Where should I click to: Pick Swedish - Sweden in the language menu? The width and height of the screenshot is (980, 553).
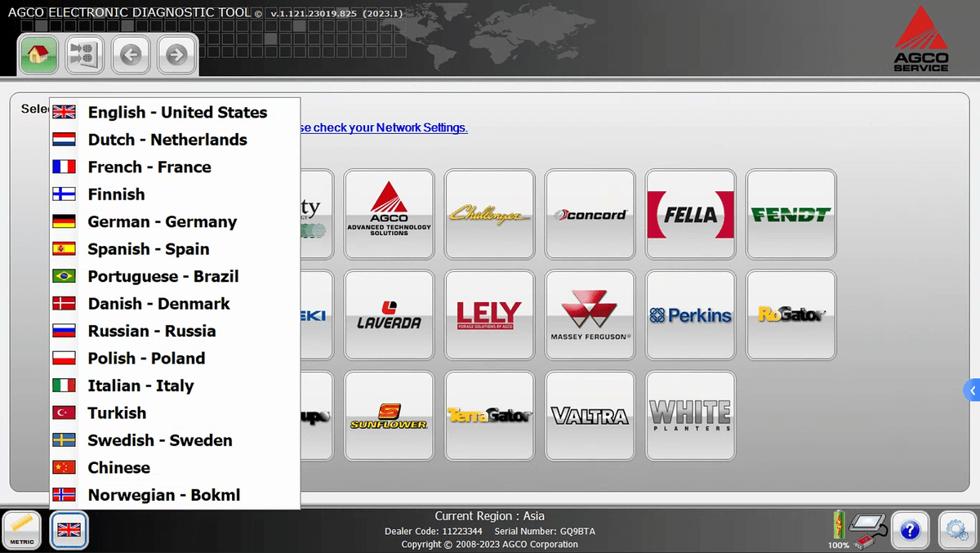tap(159, 440)
